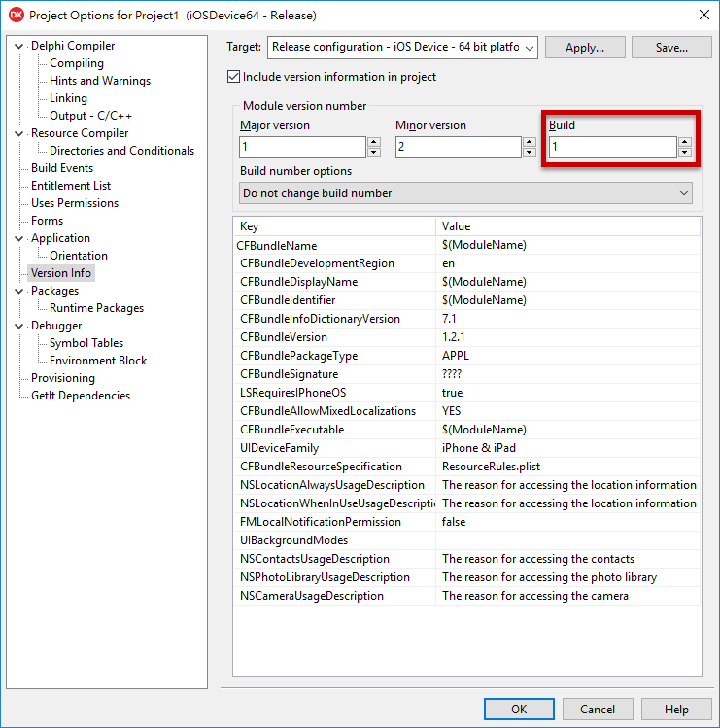Click UIDeviceFamily value iPhone & iPad

click(567, 448)
